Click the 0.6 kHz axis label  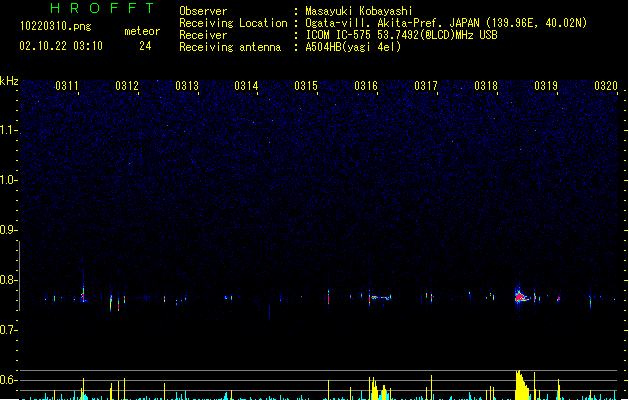coord(7,380)
